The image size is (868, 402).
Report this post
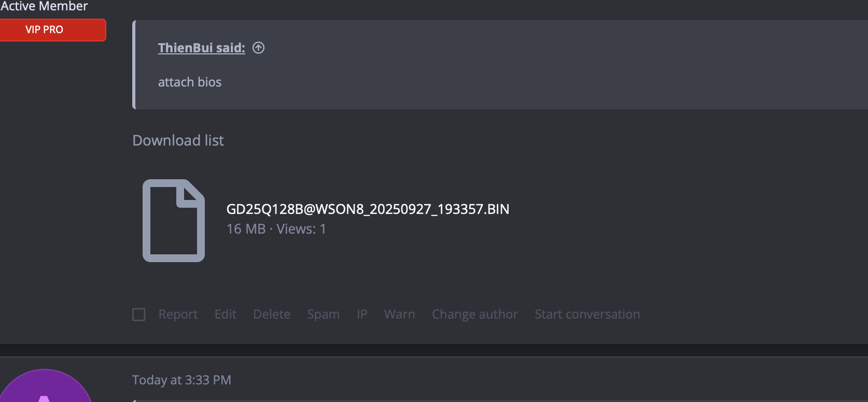178,314
